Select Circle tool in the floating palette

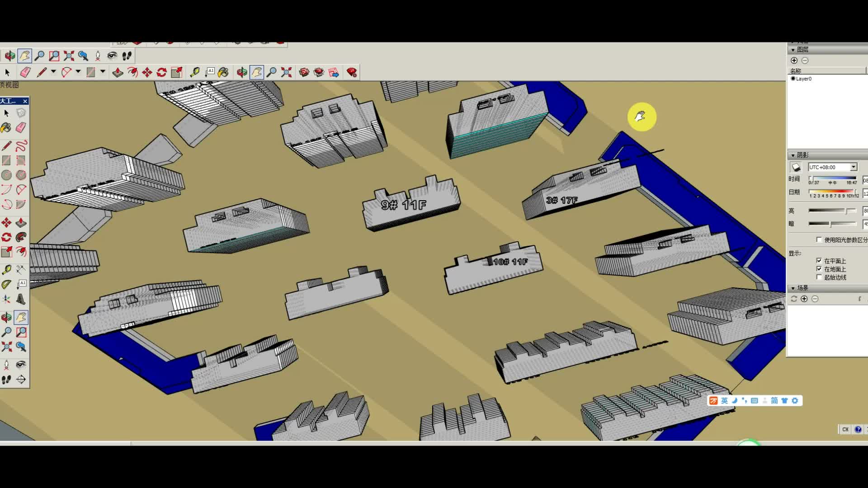pos(6,175)
